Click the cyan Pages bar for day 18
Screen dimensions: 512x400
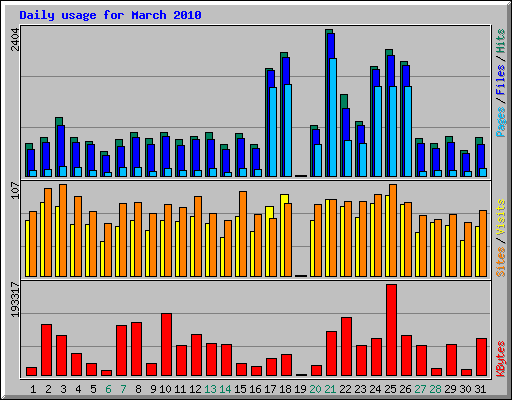[288, 130]
